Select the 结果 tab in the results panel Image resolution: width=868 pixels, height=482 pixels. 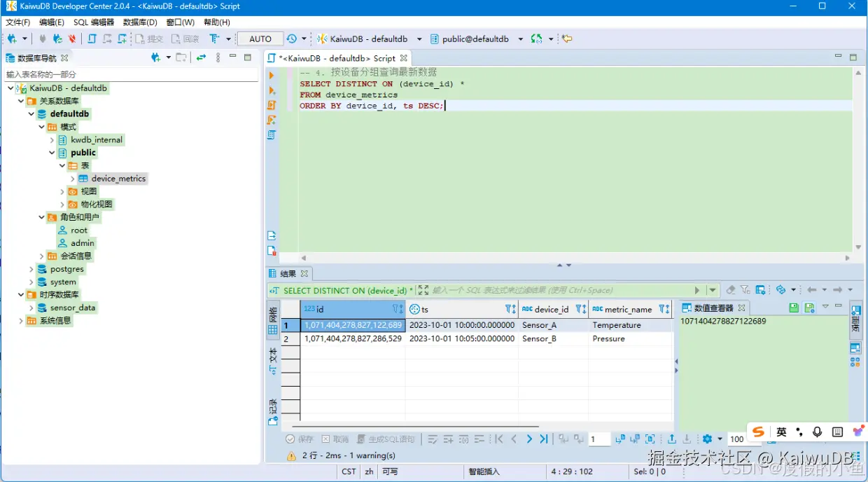pos(288,274)
